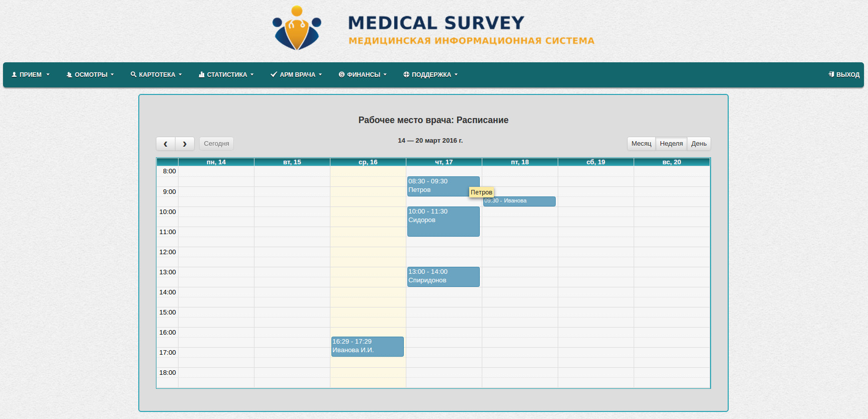Expand the ФИНАНСЫ dropdown arrow
868x419 pixels.
coord(385,74)
